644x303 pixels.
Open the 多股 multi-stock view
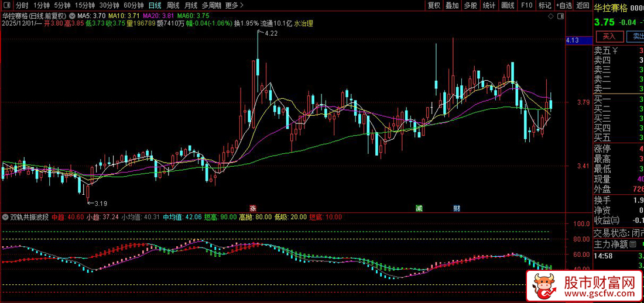click(x=471, y=5)
